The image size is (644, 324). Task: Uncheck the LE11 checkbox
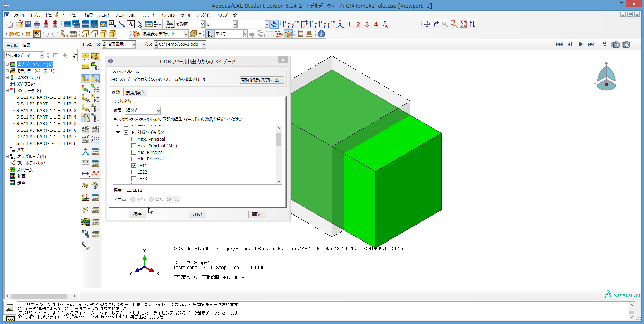point(134,166)
